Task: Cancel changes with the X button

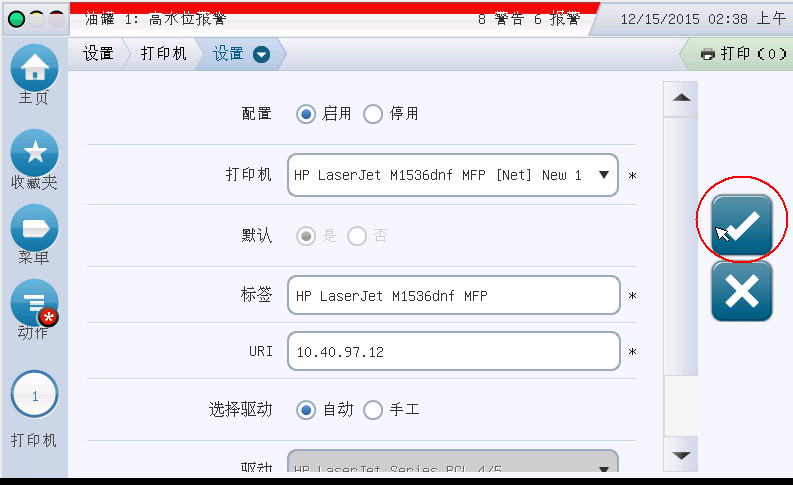Action: (x=742, y=291)
